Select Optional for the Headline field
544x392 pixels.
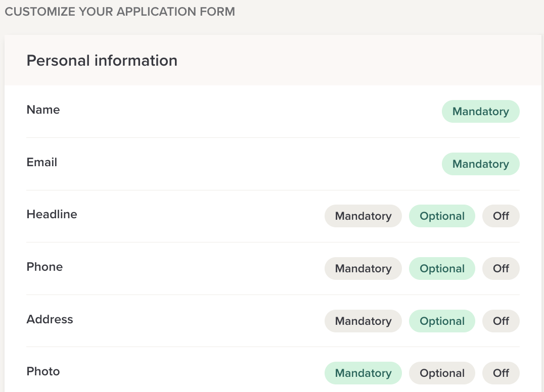pos(442,216)
